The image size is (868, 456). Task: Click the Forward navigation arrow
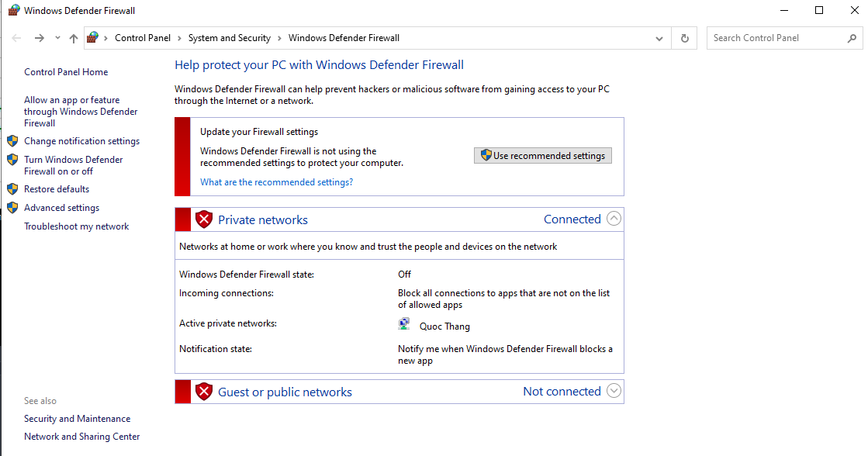(40, 38)
